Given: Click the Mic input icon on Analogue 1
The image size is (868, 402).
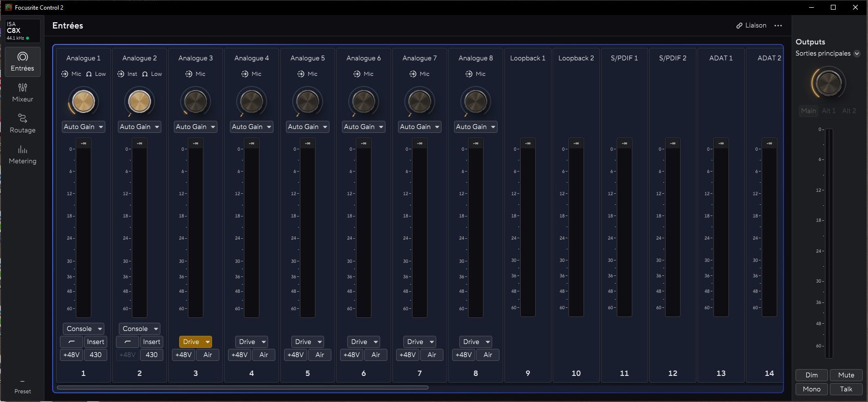Looking at the screenshot, I should point(65,74).
